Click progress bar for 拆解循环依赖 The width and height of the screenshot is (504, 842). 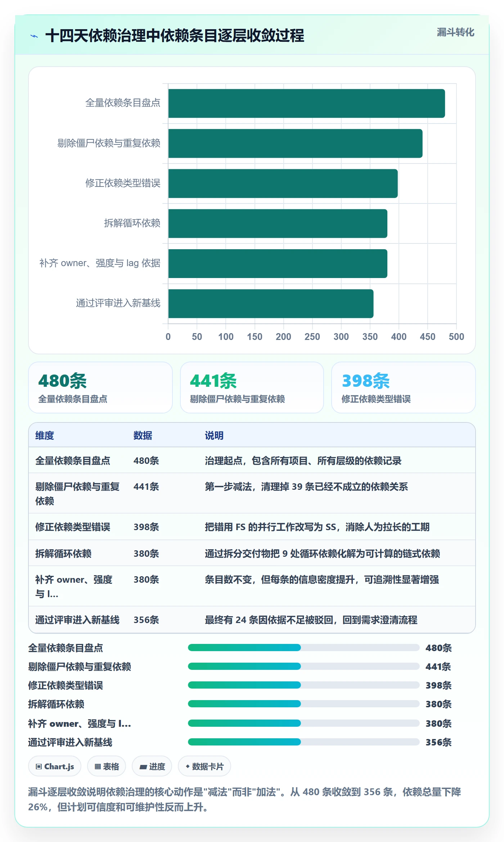(x=303, y=704)
